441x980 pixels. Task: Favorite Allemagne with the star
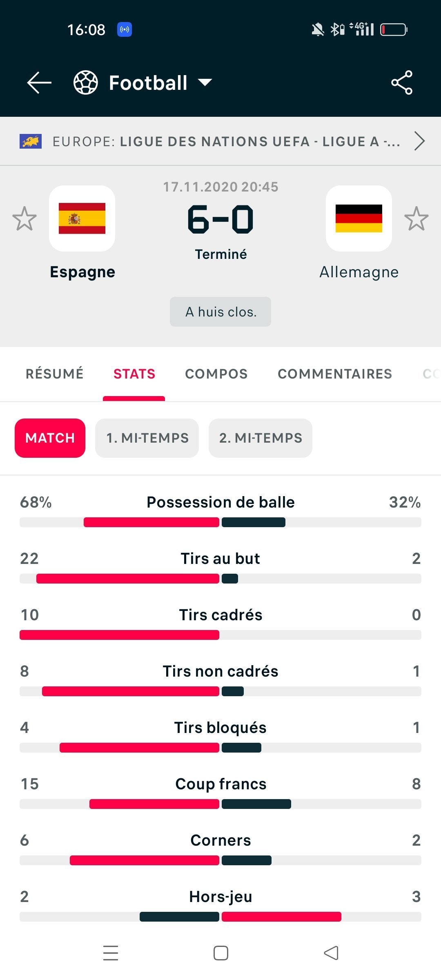click(x=416, y=218)
